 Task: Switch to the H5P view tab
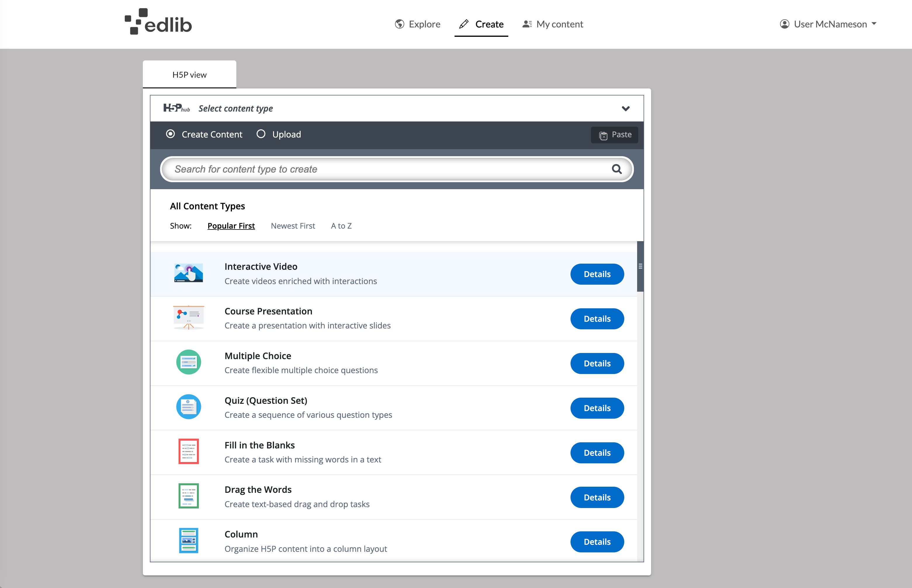click(189, 75)
